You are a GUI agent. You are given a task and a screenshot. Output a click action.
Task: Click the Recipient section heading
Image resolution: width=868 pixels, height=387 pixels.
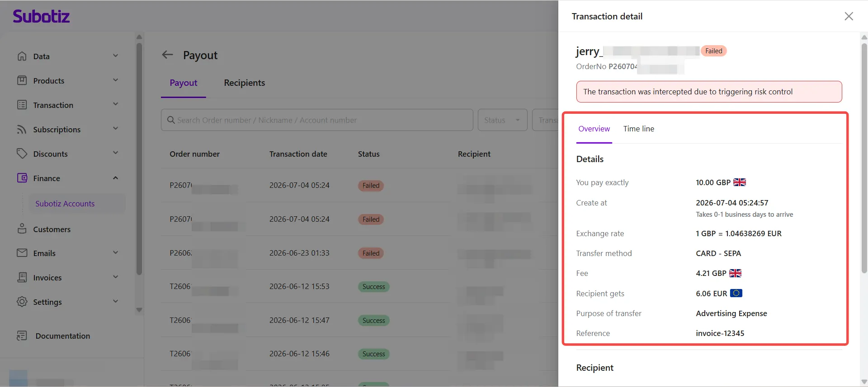pos(594,368)
